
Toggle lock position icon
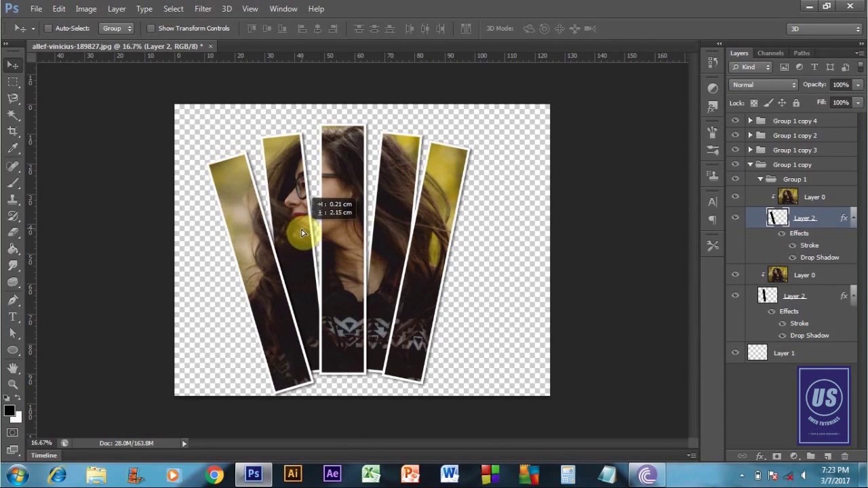(782, 103)
